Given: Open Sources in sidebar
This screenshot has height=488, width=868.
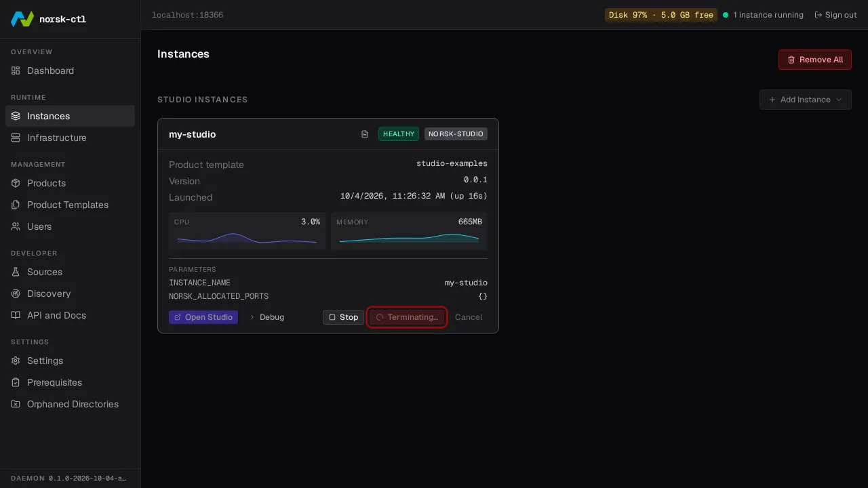Looking at the screenshot, I should (x=70, y=272).
